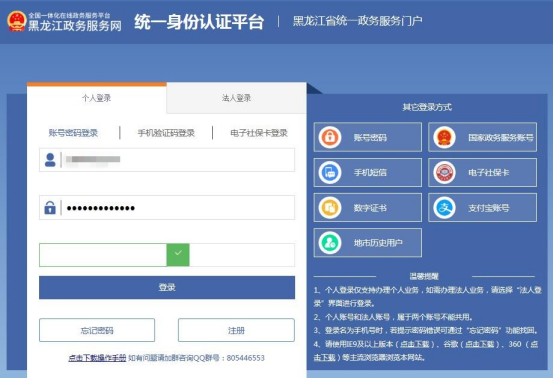Click the green 地市历史用户 icon
This screenshot has width=553, height=378.
(330, 243)
